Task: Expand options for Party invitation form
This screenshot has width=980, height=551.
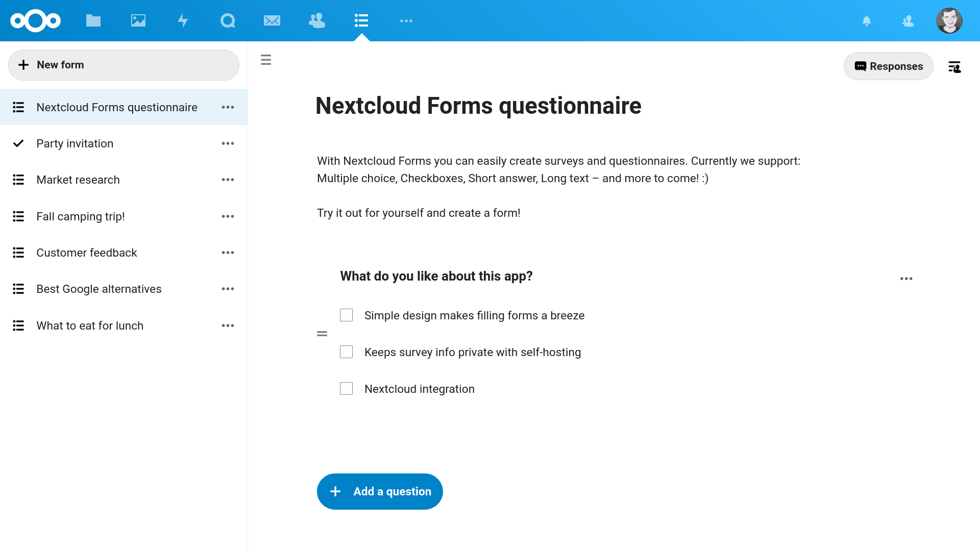Action: coord(229,143)
